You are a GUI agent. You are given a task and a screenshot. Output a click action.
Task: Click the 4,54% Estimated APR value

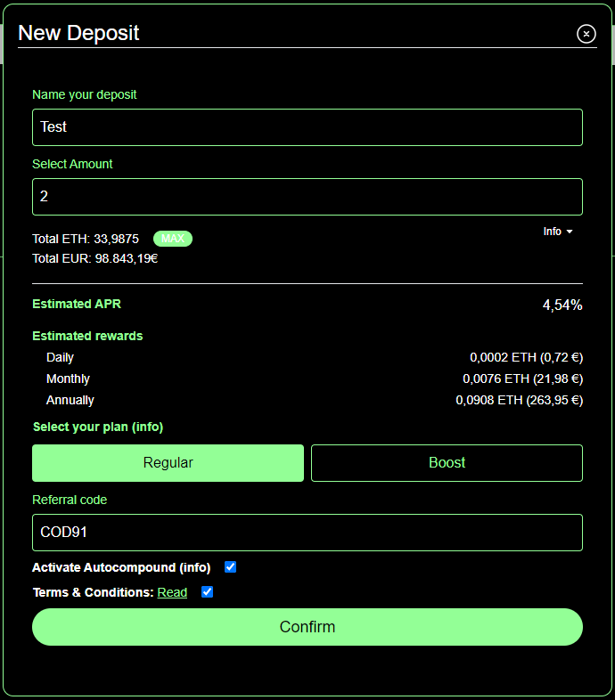click(x=562, y=305)
